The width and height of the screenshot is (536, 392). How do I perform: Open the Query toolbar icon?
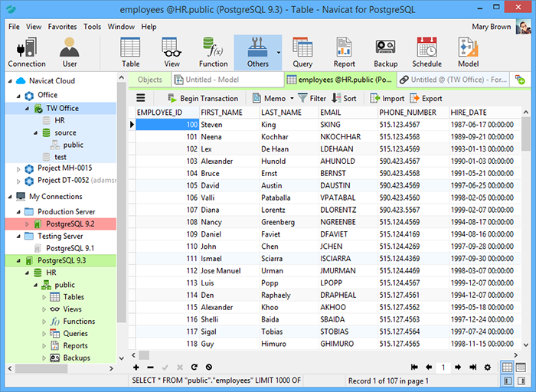(x=302, y=52)
